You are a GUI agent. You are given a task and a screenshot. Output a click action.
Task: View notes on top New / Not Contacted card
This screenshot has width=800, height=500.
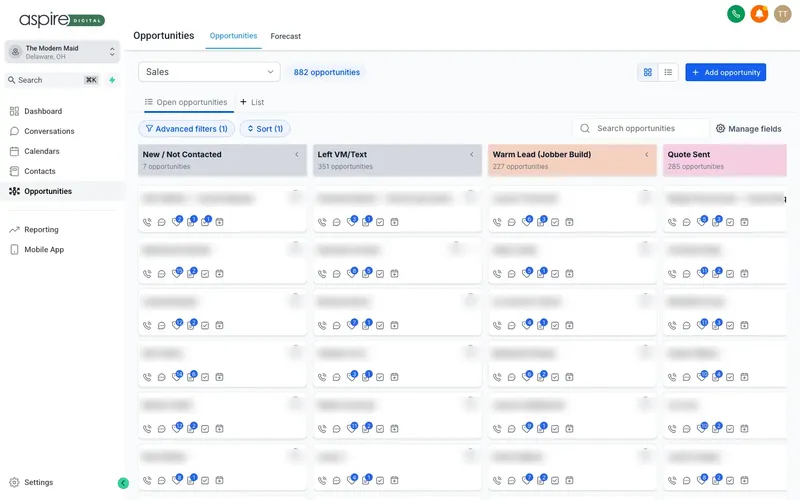tap(191, 221)
